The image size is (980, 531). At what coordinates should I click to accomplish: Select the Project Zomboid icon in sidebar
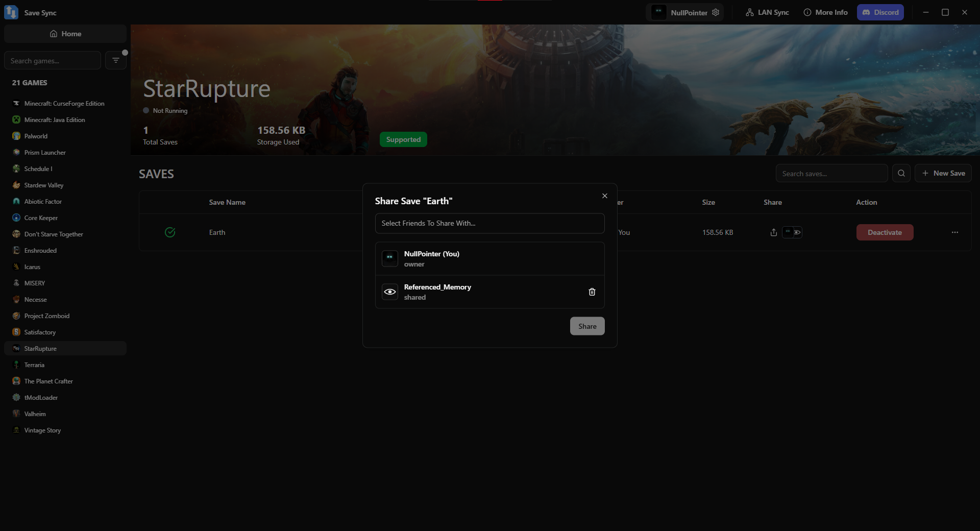[x=16, y=316]
